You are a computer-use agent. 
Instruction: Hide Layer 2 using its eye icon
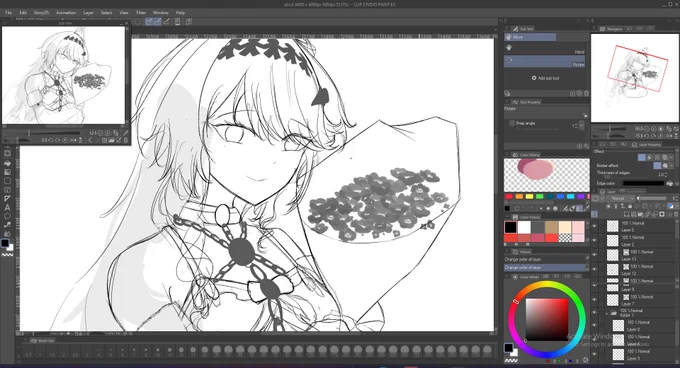point(595,241)
